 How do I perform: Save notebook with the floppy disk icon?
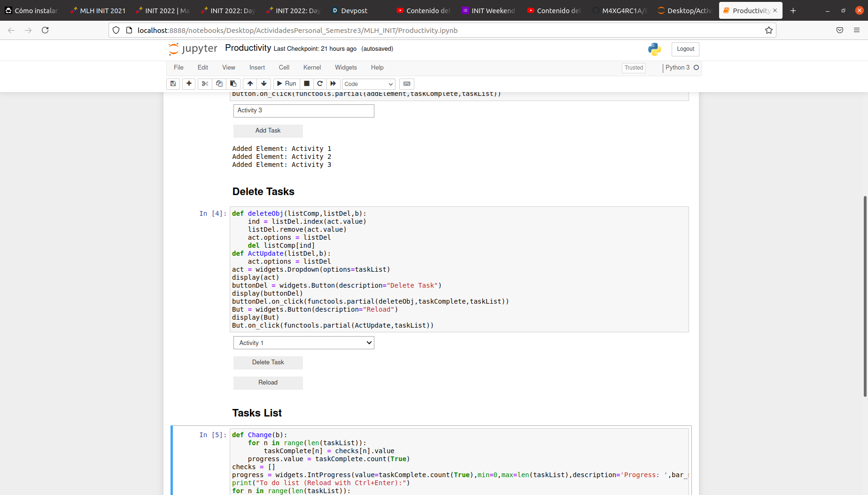click(173, 84)
